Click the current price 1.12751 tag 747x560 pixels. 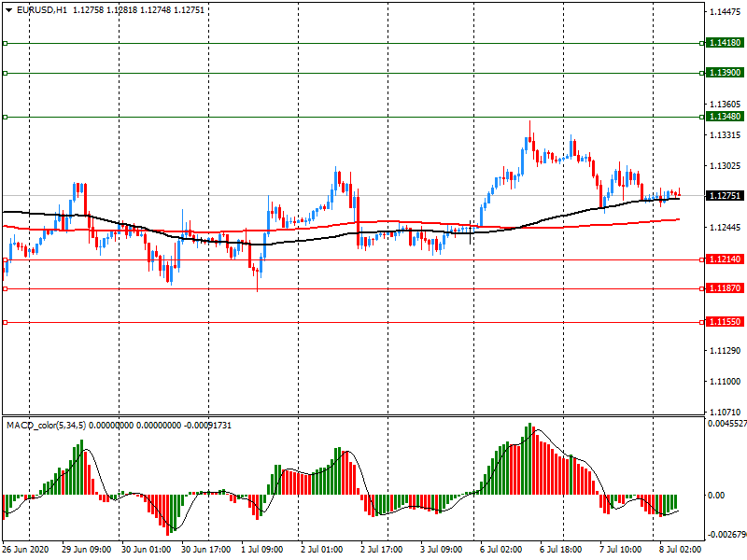(725, 196)
